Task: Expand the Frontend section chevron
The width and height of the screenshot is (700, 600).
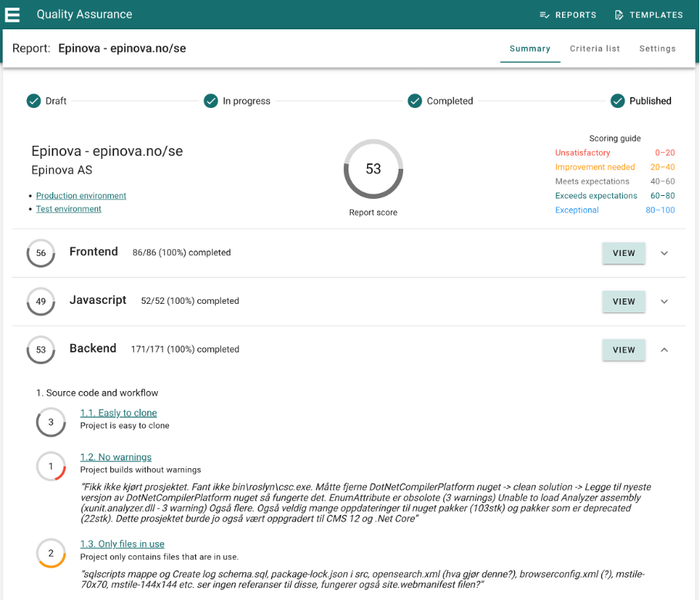Action: (665, 253)
